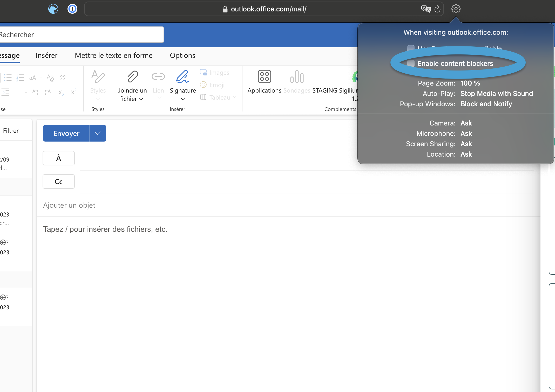The image size is (555, 392).
Task: Click the quote (99) formatting icon
Action: pos(63,78)
